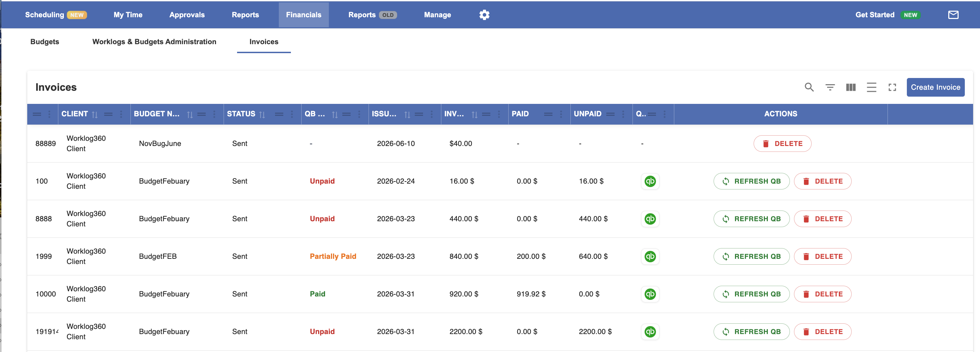The width and height of the screenshot is (980, 352).
Task: Open CLIENT column options menu
Action: pos(121,114)
